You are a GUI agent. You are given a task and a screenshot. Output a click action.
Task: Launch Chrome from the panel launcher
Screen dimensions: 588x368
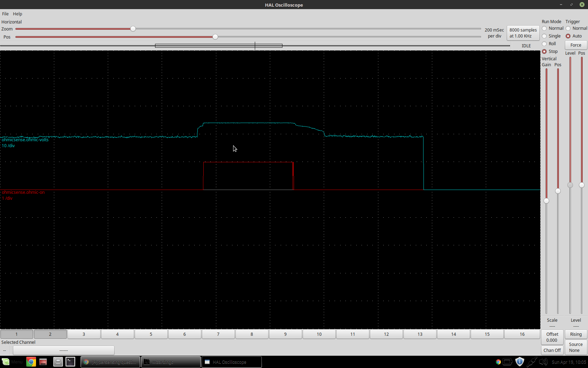point(31,362)
